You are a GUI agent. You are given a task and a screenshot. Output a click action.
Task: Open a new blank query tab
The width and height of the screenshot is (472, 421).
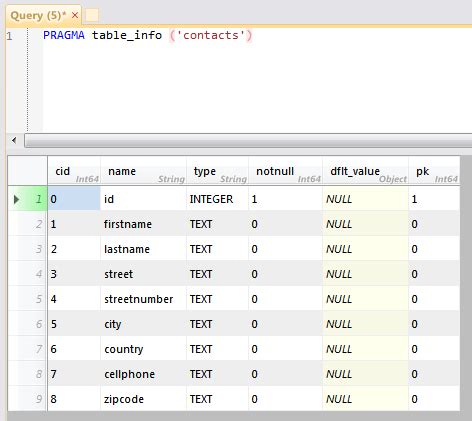pos(92,15)
